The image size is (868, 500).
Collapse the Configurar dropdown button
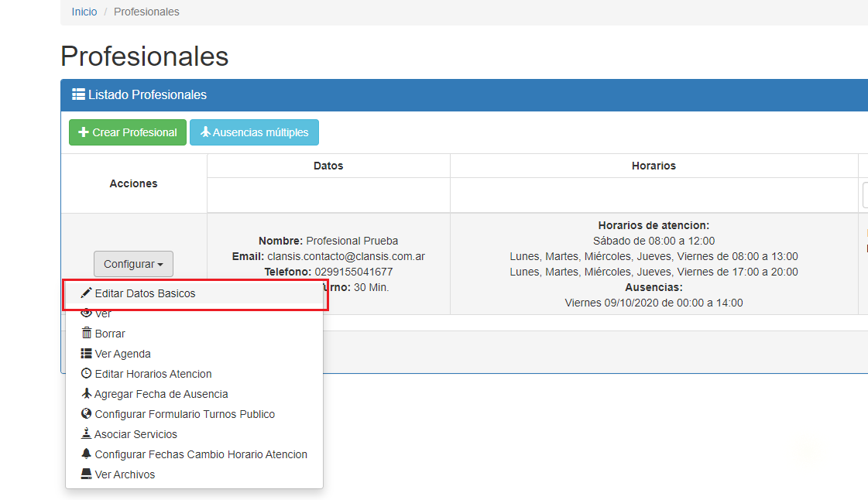(133, 264)
